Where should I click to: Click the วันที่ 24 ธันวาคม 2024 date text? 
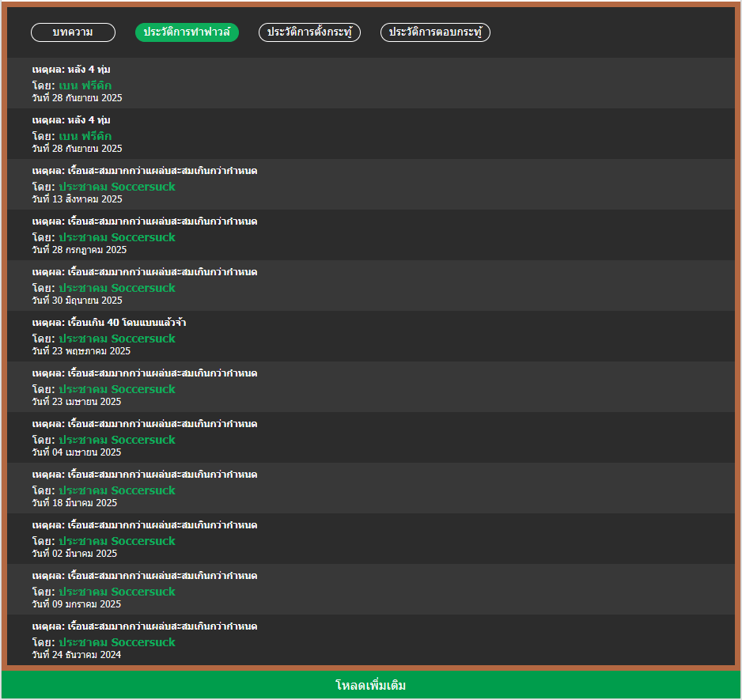(x=77, y=655)
